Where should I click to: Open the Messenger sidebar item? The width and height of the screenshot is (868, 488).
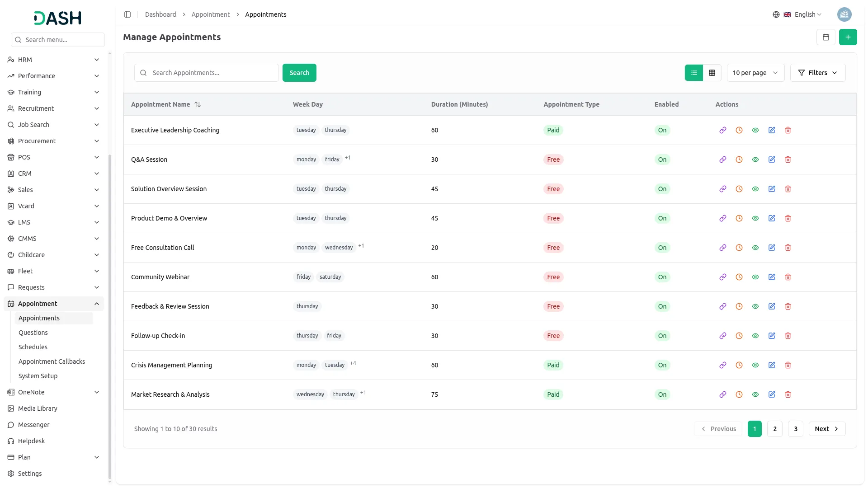pyautogui.click(x=54, y=425)
